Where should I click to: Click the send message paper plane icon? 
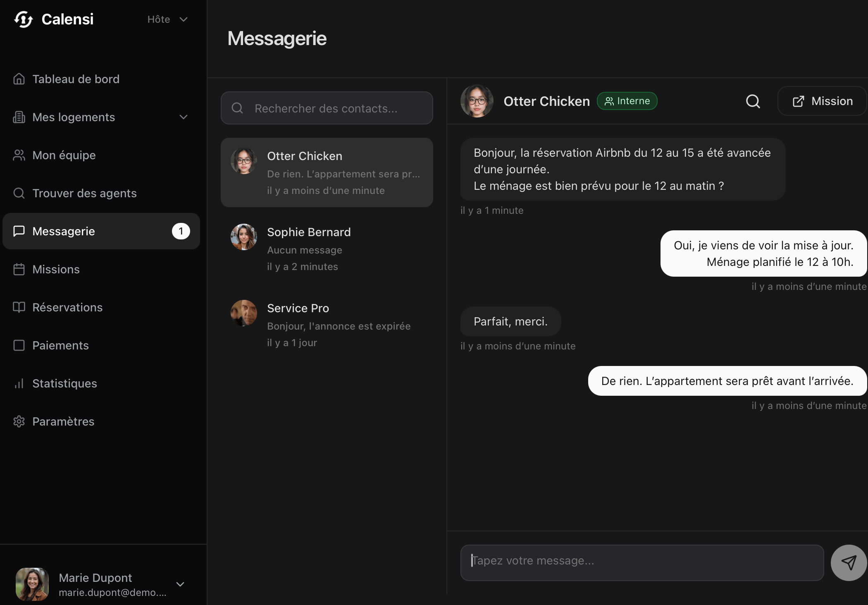tap(849, 562)
